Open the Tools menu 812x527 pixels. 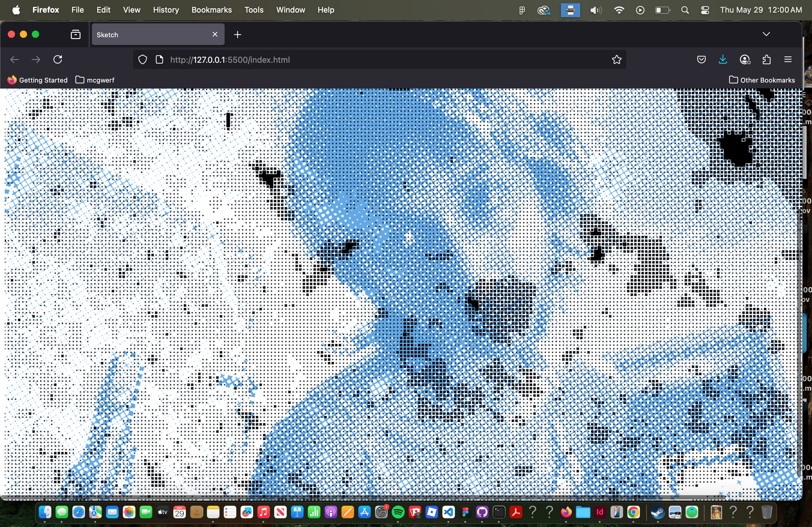[x=254, y=10]
